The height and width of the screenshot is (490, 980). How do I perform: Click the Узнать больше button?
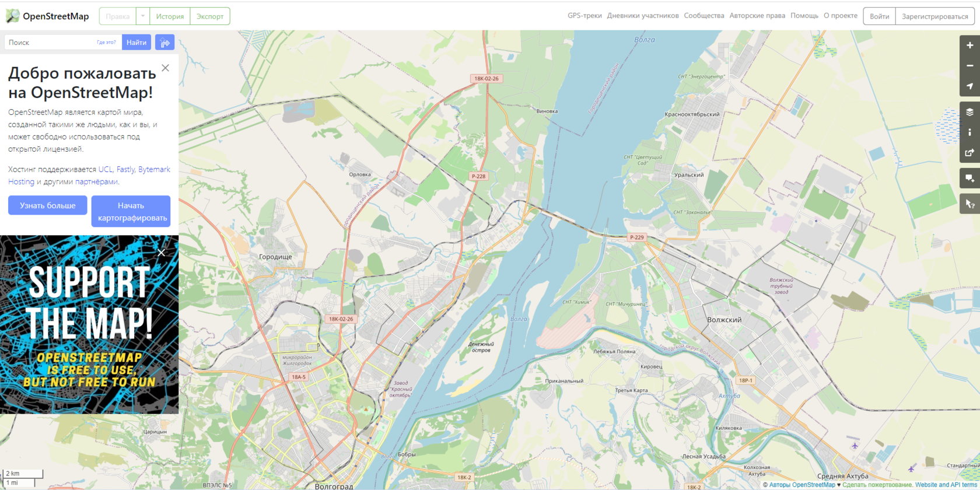(x=48, y=205)
